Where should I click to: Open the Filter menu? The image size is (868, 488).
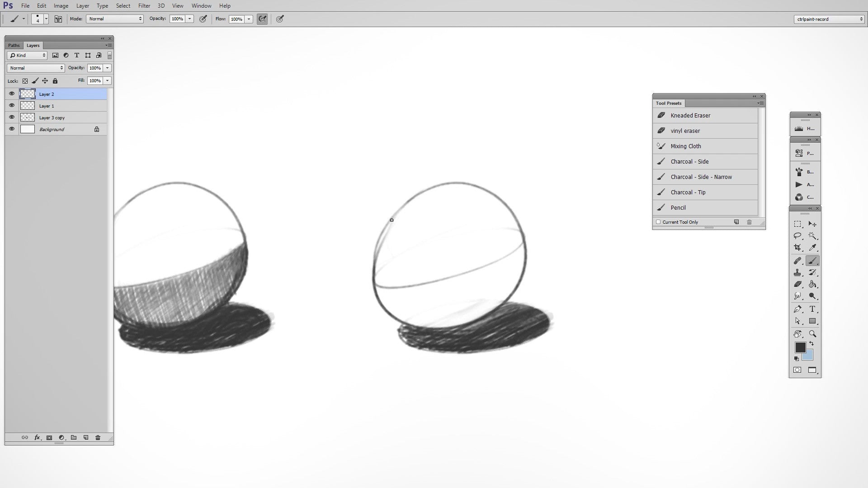(x=144, y=5)
